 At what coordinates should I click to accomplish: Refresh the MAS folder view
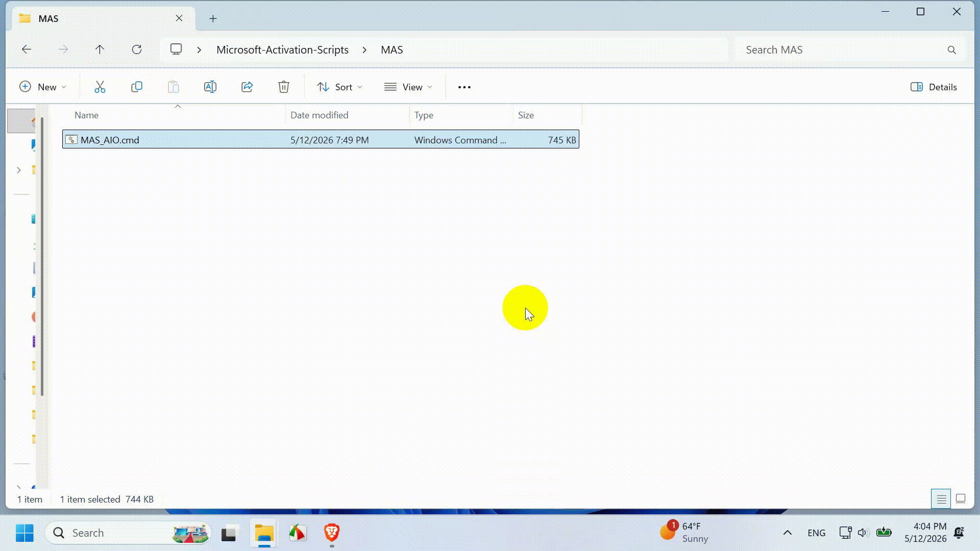(137, 49)
